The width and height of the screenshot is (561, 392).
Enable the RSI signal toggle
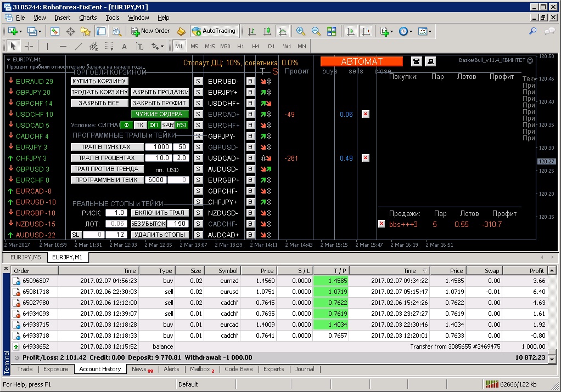point(181,125)
